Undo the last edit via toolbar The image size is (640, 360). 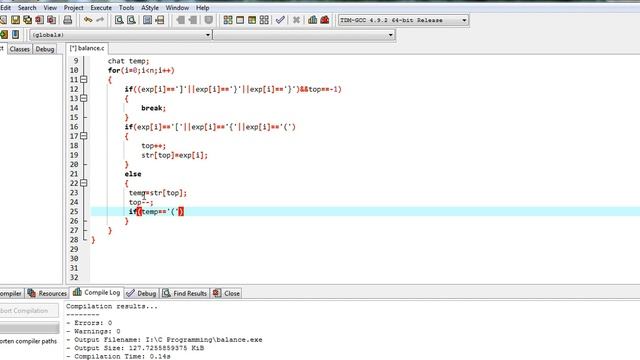coord(88,20)
